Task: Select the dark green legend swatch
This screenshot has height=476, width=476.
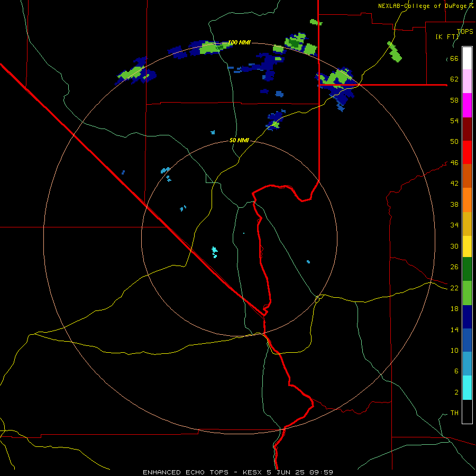Action: click(x=467, y=269)
